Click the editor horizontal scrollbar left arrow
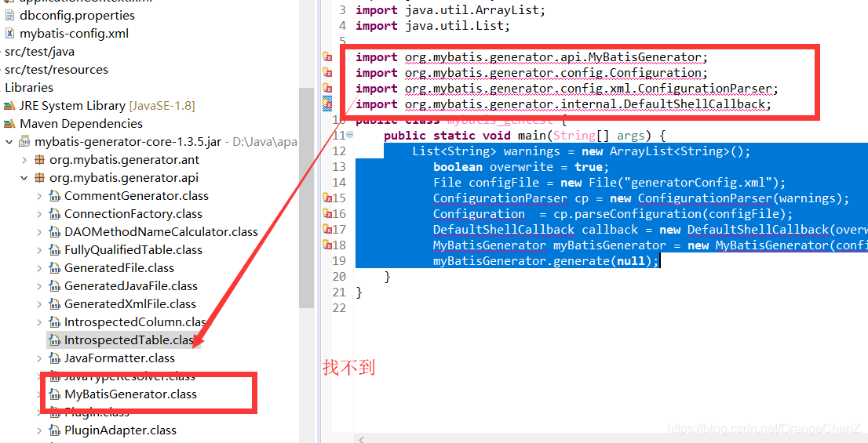The width and height of the screenshot is (868, 443). [x=361, y=439]
